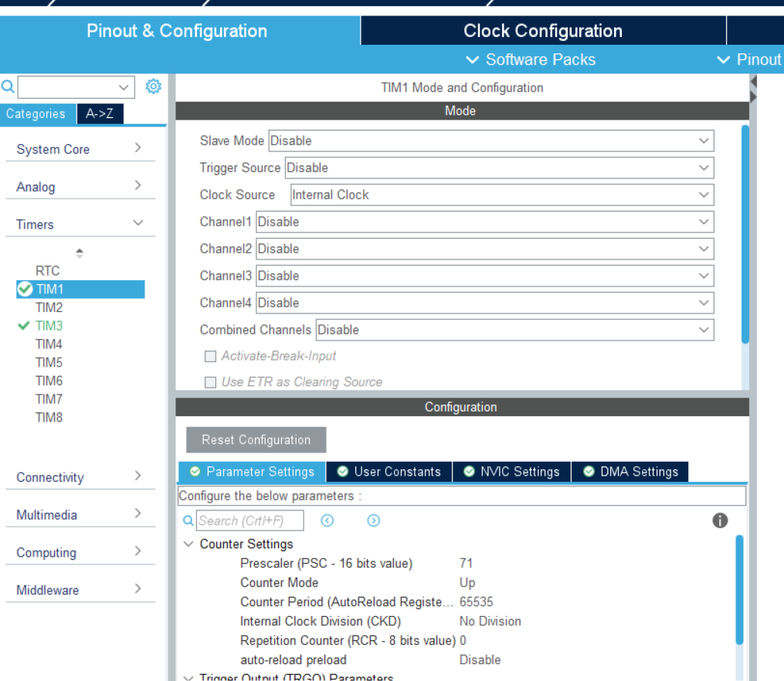Open the User Constants tab
Viewport: 784px width, 681px height.
pyautogui.click(x=389, y=472)
